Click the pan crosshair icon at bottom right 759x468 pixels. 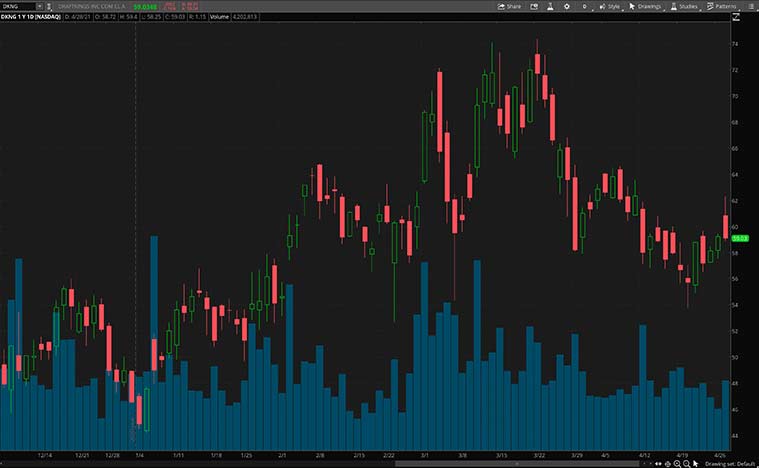(668, 464)
